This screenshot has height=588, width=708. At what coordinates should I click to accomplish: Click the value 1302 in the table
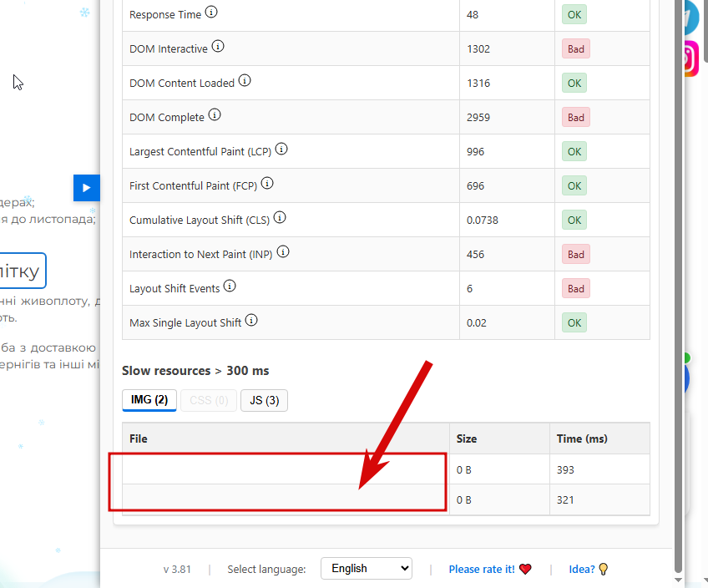(478, 48)
